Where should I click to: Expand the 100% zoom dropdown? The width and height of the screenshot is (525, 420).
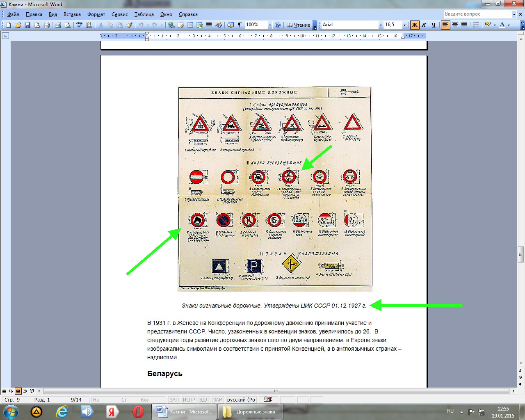tap(270, 25)
